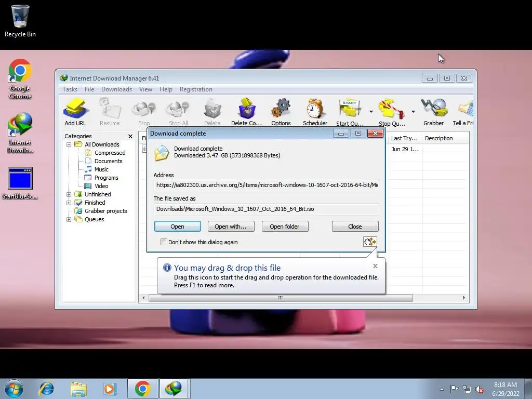Click the Close button in dialog
Viewport: 532px width, 399px height.
[355, 227]
